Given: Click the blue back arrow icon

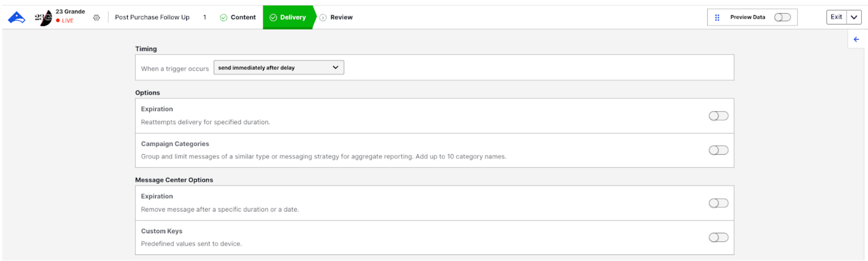Looking at the screenshot, I should point(856,39).
